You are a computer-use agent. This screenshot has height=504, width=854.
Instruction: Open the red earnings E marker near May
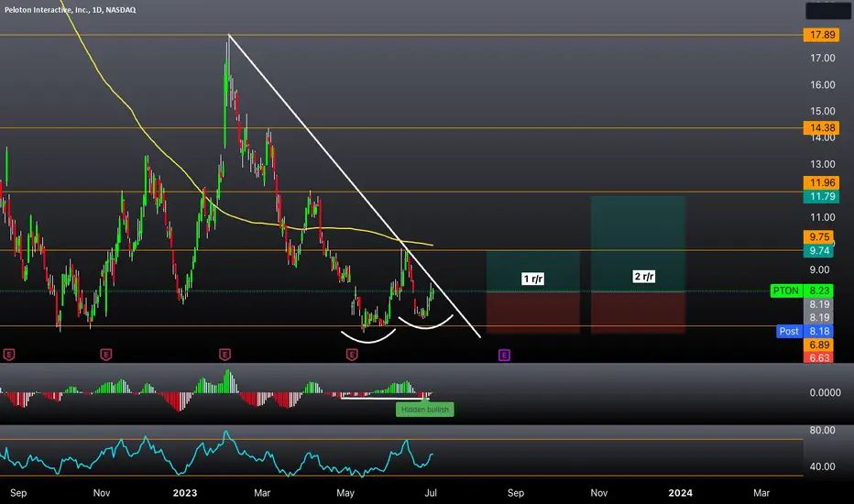click(x=352, y=356)
